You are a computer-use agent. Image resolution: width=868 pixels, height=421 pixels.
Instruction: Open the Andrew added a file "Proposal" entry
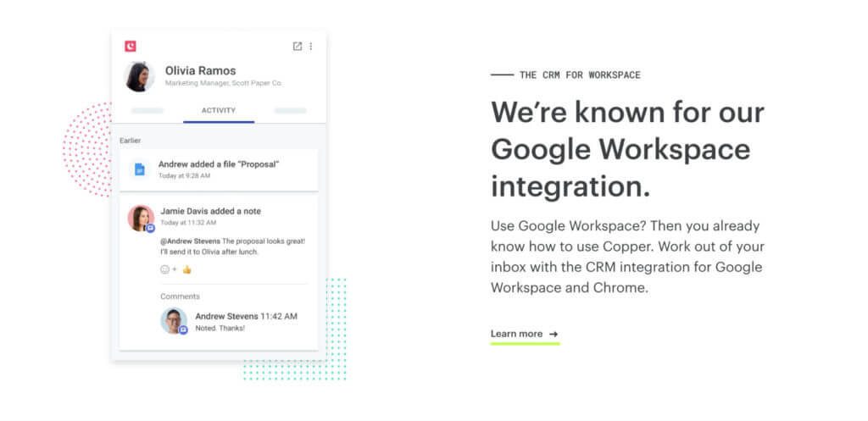point(219,169)
